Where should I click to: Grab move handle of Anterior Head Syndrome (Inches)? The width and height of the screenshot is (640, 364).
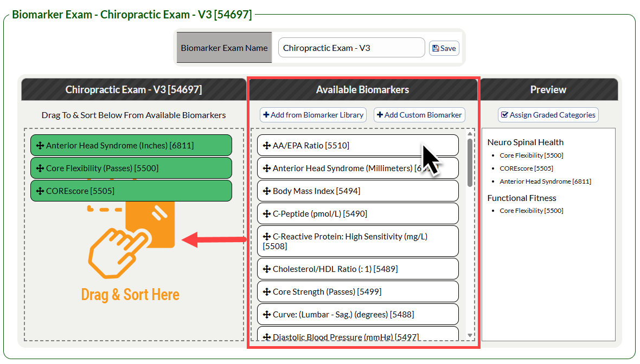coord(40,146)
